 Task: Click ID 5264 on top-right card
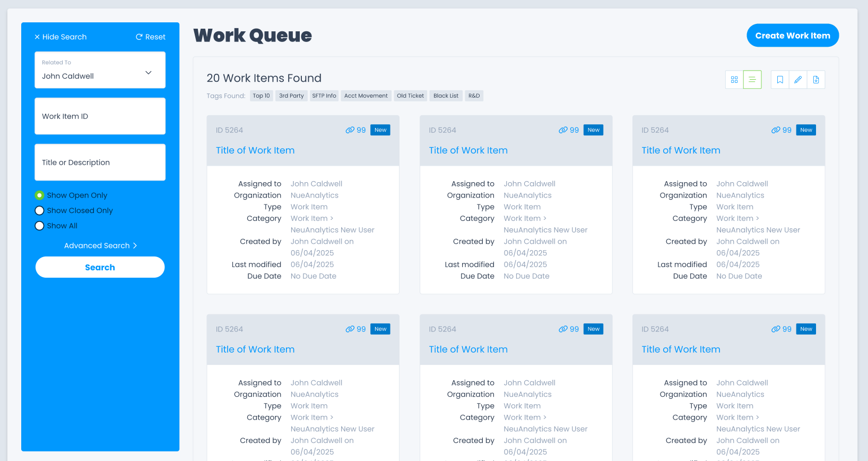pyautogui.click(x=655, y=130)
